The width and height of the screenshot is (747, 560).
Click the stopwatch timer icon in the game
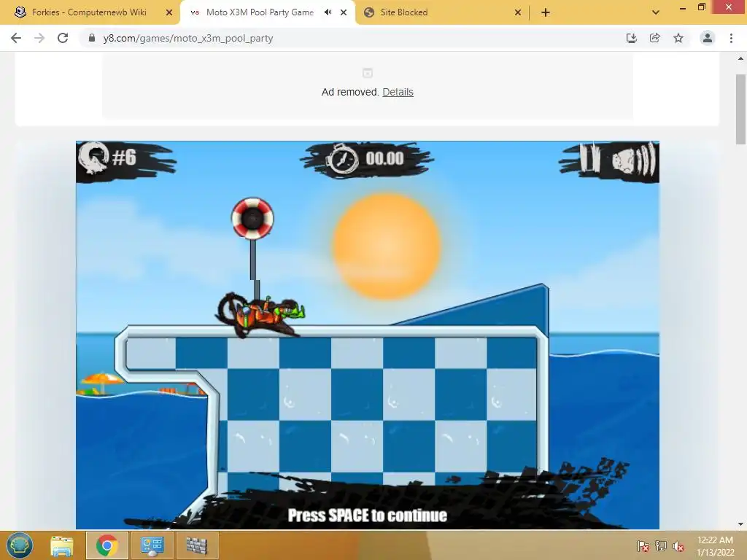tap(341, 158)
